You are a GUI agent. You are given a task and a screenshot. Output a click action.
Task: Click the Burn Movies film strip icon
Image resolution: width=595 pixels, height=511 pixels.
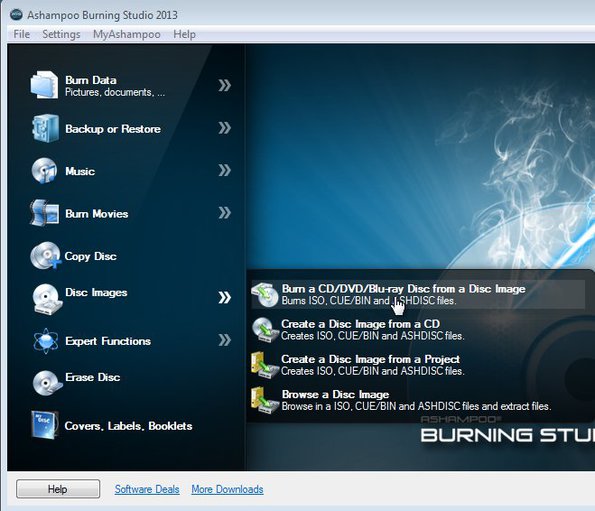point(44,213)
